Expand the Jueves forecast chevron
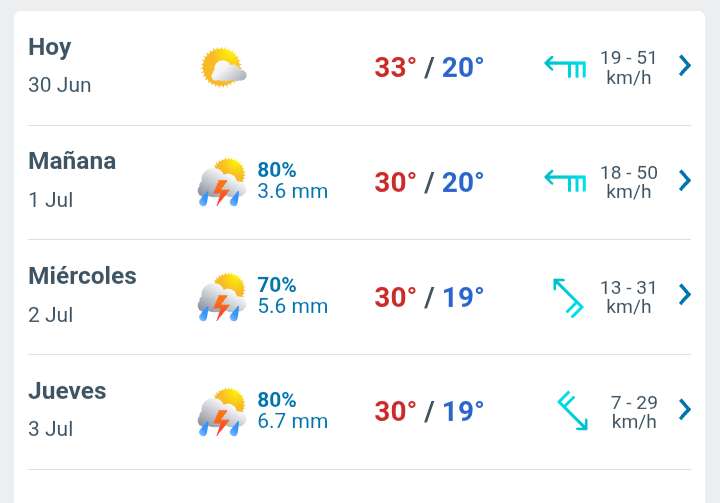 pyautogui.click(x=685, y=409)
